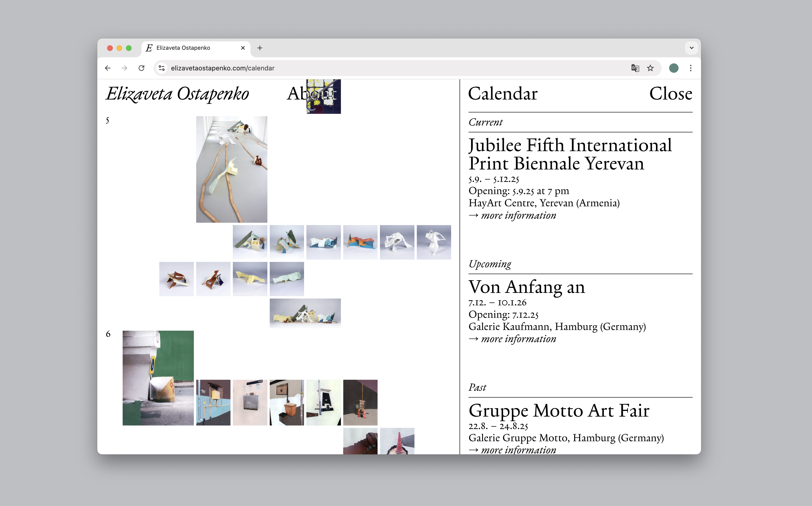Click the browser forward arrow
Viewport: 812px width, 506px height.
point(125,68)
